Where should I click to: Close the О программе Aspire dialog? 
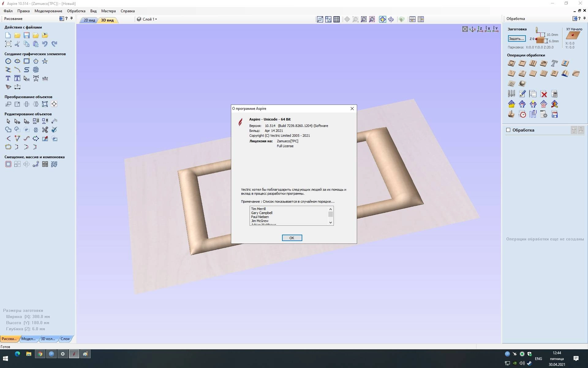coord(352,109)
